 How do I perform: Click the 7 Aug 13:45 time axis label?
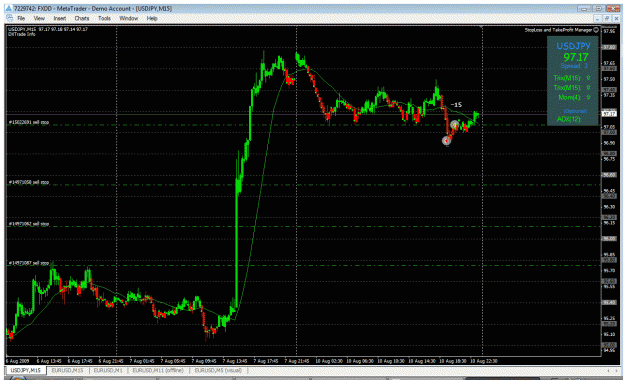236,361
